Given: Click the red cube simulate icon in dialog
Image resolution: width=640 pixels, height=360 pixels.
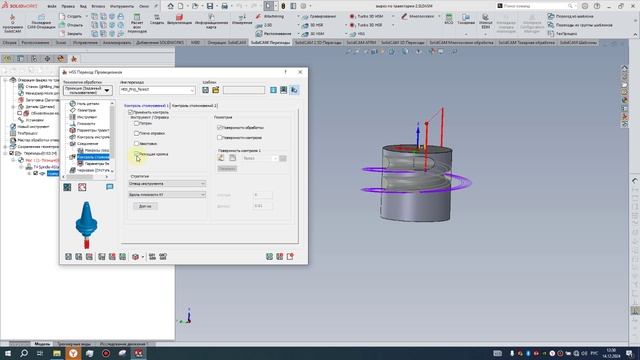Looking at the screenshot, I should tap(135, 256).
